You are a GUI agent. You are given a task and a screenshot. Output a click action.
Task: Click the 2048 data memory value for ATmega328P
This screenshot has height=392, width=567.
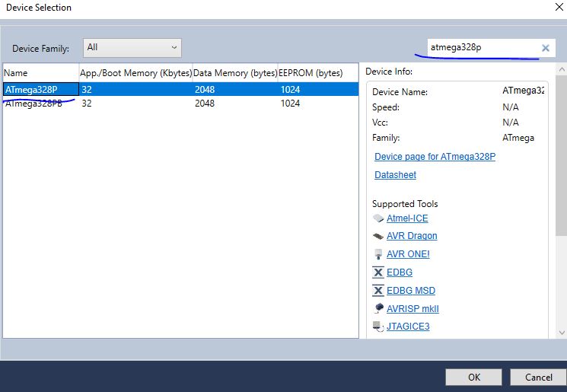(205, 89)
